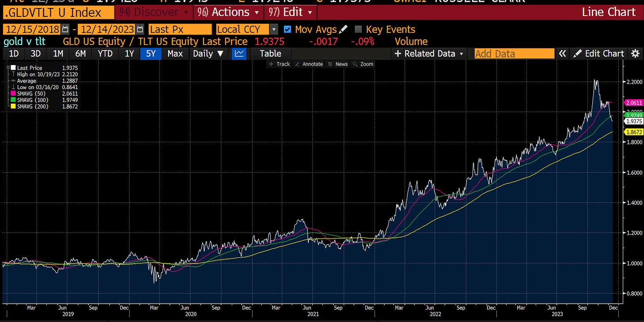This screenshot has height=322, width=644.
Task: Click the yellow SMAVG (200) legend swatch
Action: point(14,106)
